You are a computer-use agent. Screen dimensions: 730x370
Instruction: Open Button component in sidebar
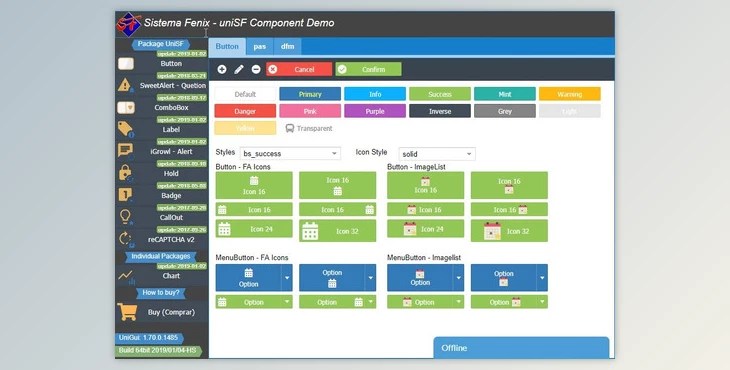tap(171, 64)
